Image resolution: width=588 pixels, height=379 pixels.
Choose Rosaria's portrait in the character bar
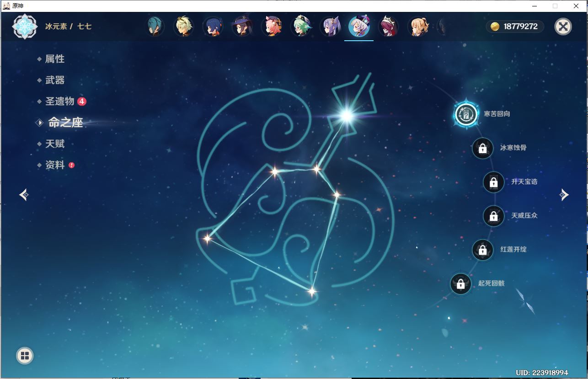[x=388, y=27]
